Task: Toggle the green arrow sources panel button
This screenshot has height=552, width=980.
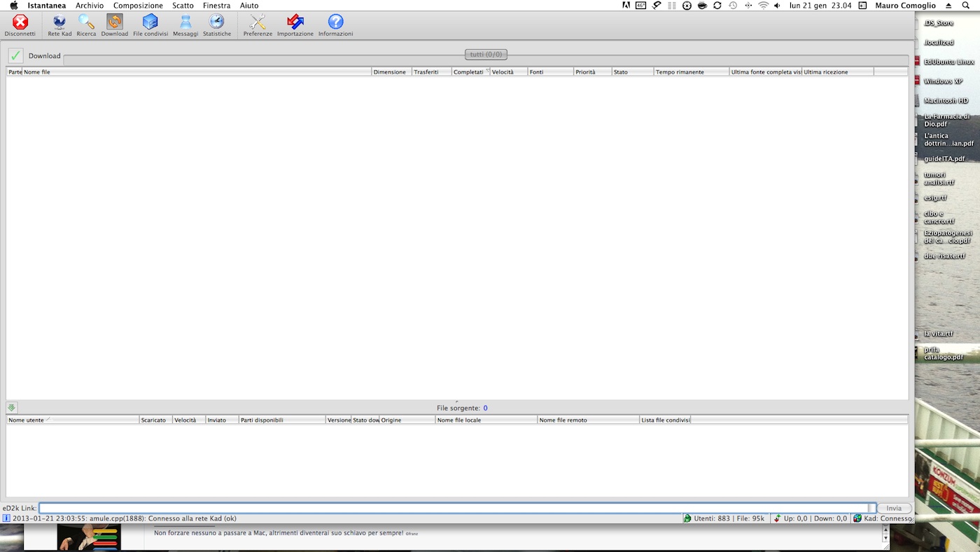Action: [12, 408]
